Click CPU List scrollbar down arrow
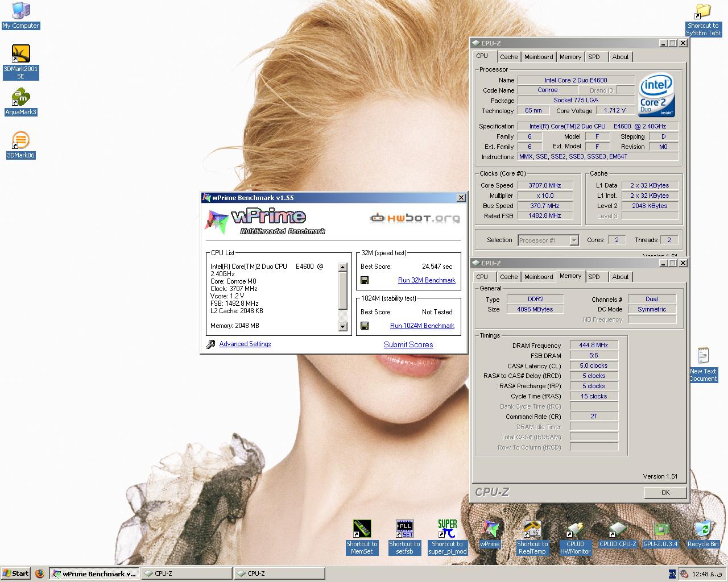The width and height of the screenshot is (728, 582). [342, 326]
